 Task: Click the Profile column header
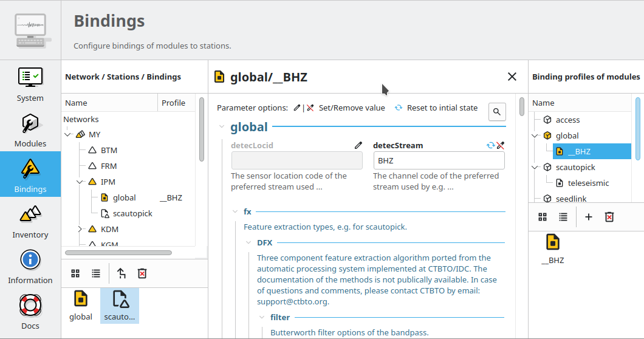coord(176,103)
